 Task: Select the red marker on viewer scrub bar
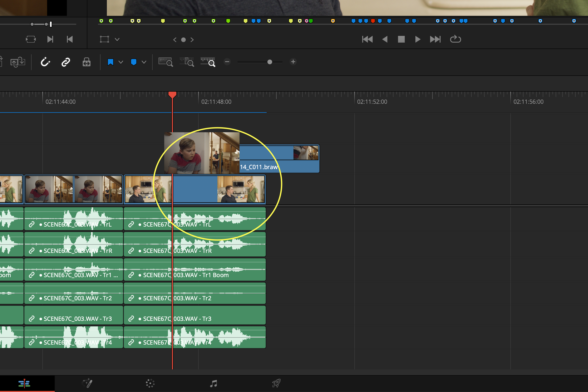[x=373, y=21]
